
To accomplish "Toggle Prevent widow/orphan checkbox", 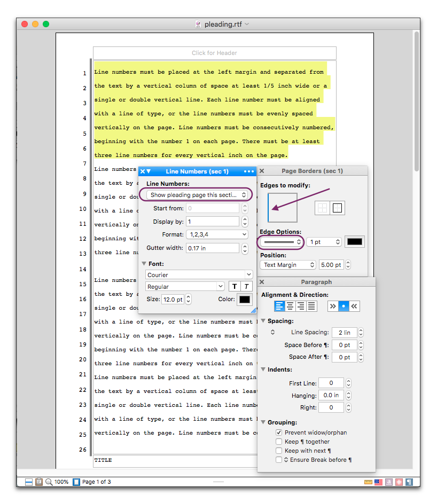I will tap(279, 432).
